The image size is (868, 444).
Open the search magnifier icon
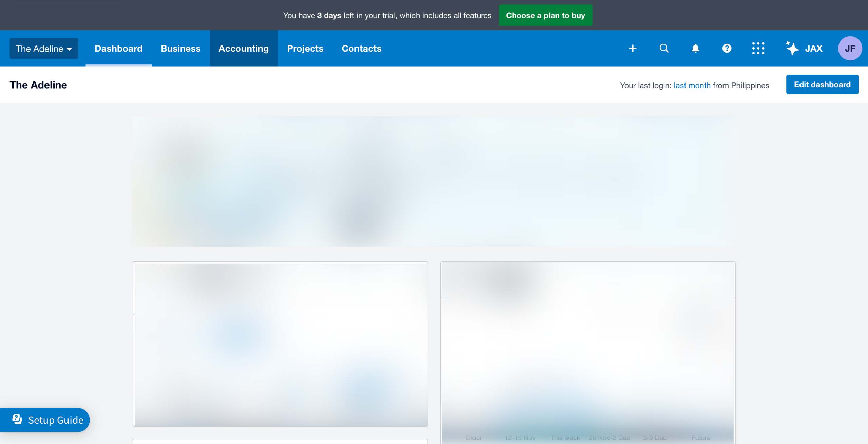click(x=664, y=49)
